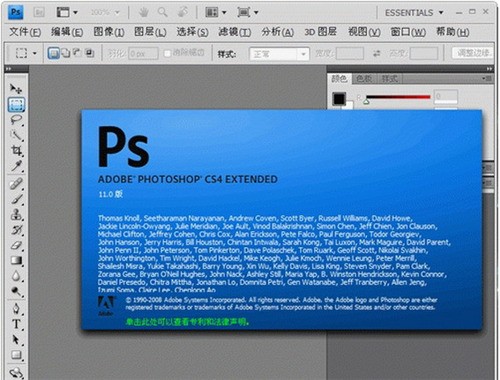Click the 调整边缘 button
500x380 pixels.
(x=473, y=53)
